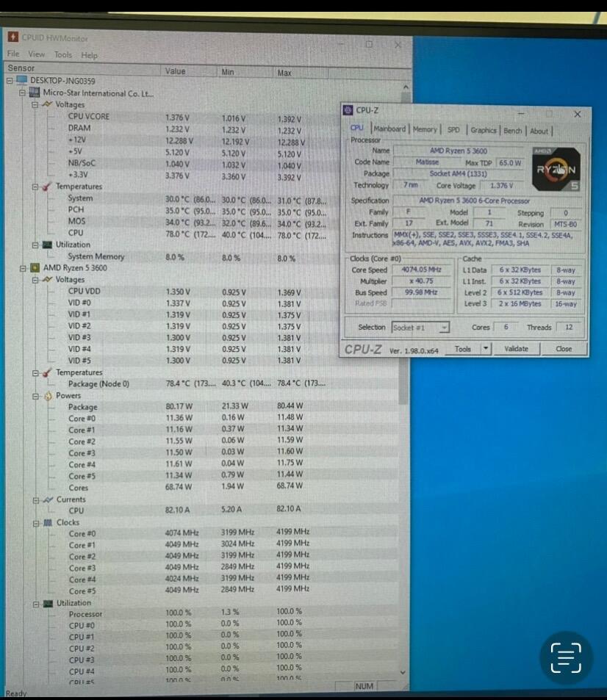This screenshot has width=607, height=700.
Task: Click the Tools button in CPU-Z
Action: (x=463, y=349)
